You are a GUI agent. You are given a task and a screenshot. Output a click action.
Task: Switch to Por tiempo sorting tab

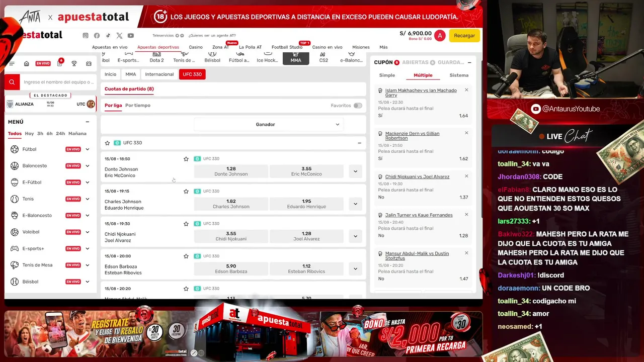point(138,106)
